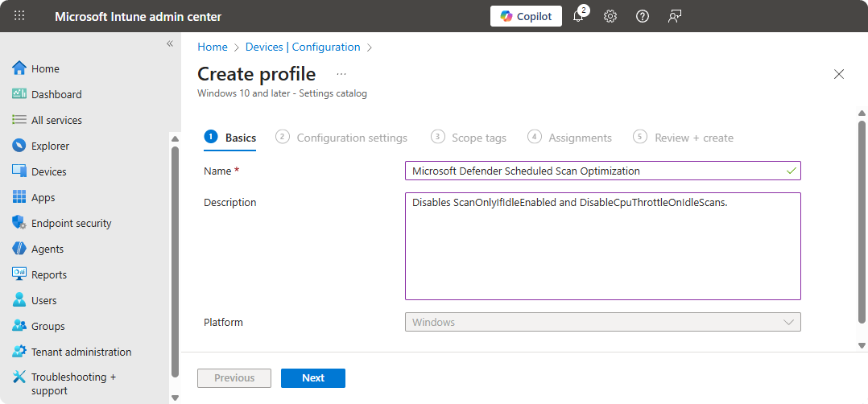Collapse the left navigation pane
Image resolution: width=868 pixels, height=404 pixels.
point(170,43)
